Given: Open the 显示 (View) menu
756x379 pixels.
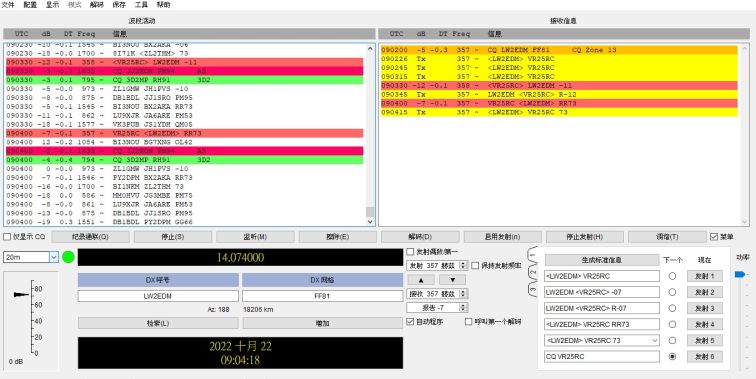Looking at the screenshot, I should tap(52, 5).
